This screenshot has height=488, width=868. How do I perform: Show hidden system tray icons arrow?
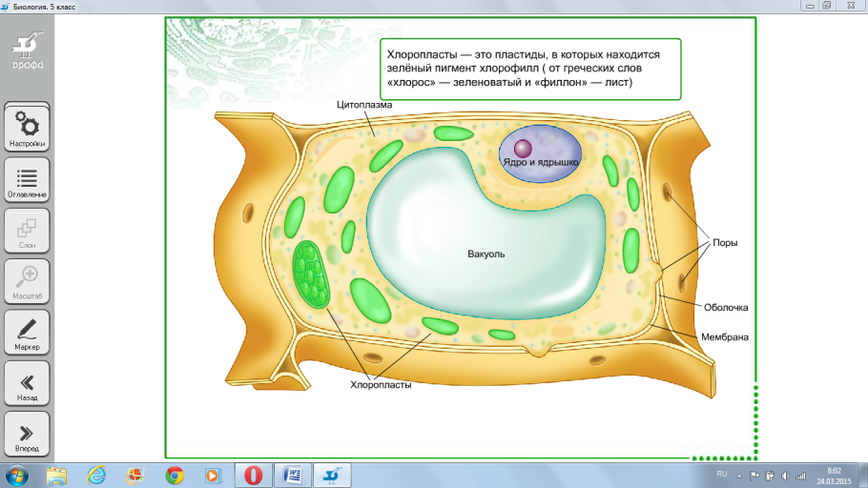[x=737, y=475]
